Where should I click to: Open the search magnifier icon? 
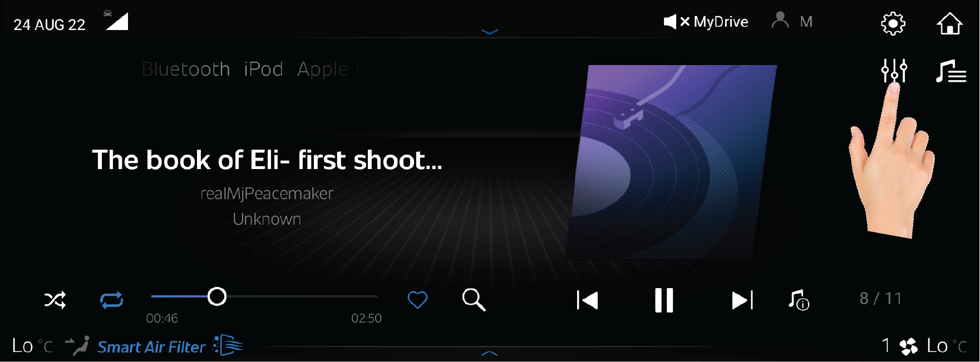pyautogui.click(x=474, y=300)
